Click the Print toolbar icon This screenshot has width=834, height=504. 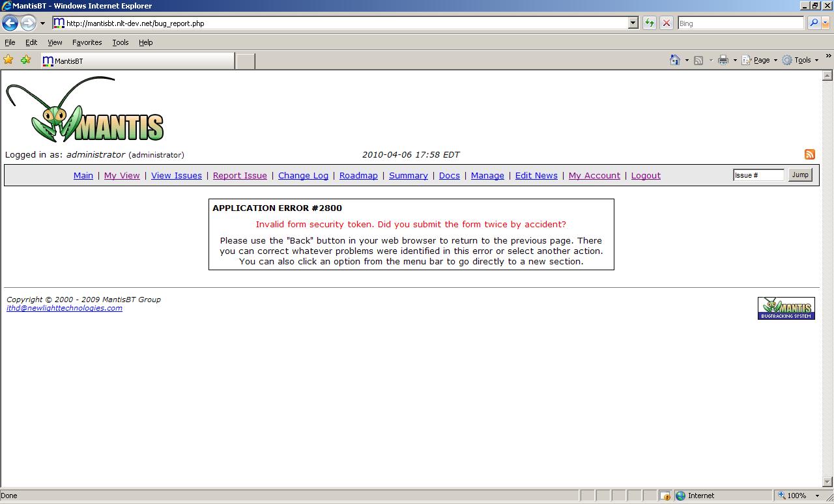(x=723, y=60)
